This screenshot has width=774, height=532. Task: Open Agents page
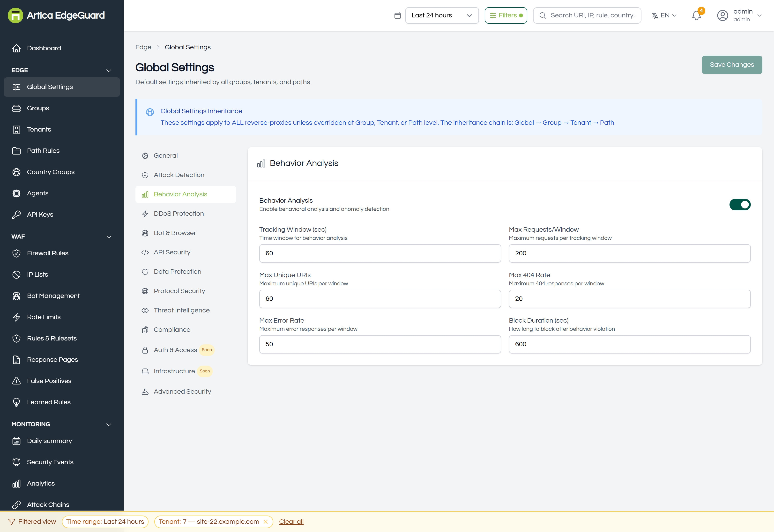[62, 193]
